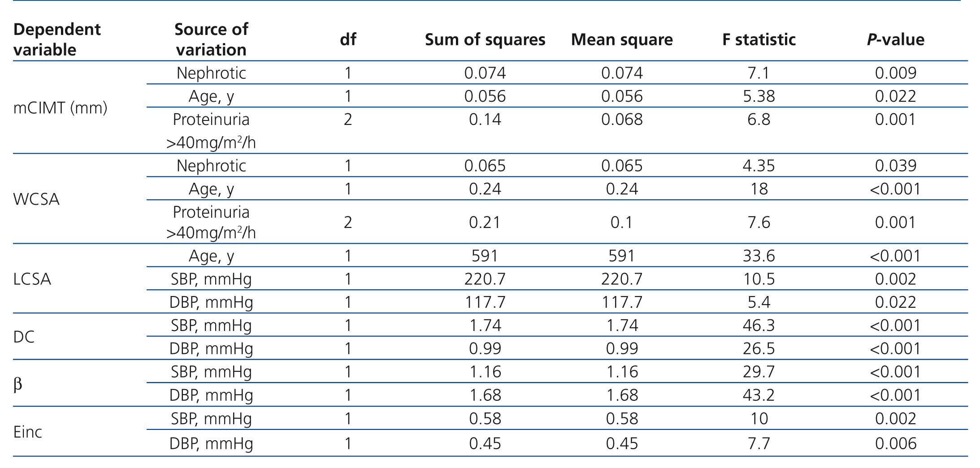Select the "LCSA" row label
The height and width of the screenshot is (468, 980).
point(32,279)
